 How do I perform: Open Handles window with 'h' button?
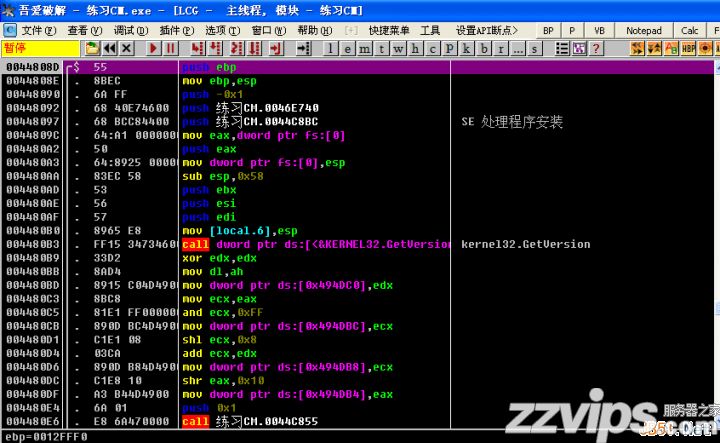[x=415, y=48]
